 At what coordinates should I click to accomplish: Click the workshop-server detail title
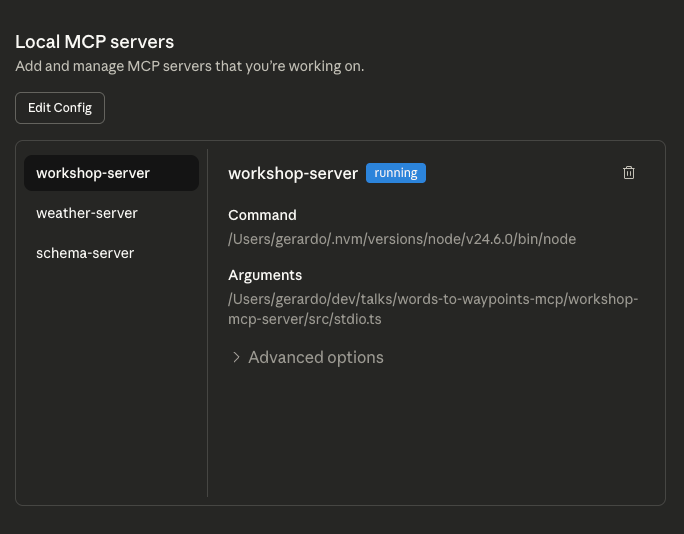[293, 173]
